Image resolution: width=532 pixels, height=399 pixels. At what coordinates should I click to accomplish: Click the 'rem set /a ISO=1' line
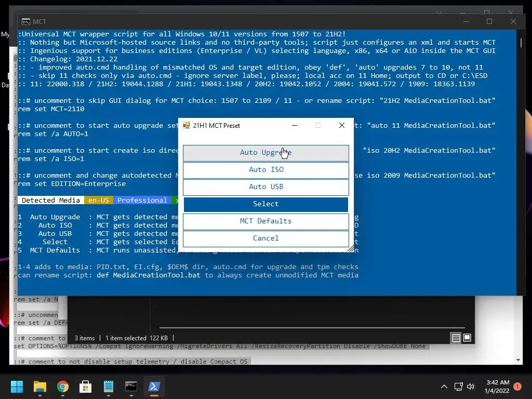51,159
